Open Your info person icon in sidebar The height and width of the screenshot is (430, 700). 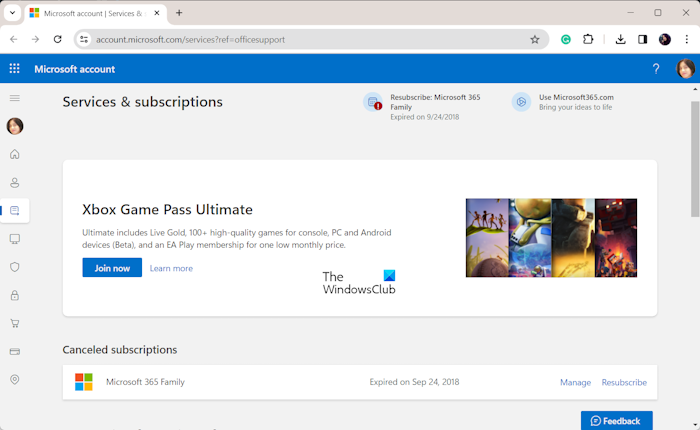point(15,183)
